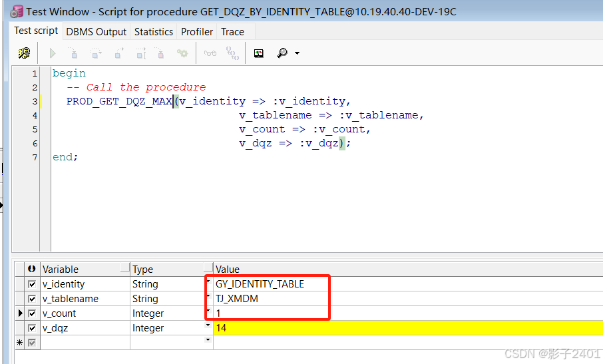Toggle the v_count variable checkbox

pyautogui.click(x=32, y=313)
